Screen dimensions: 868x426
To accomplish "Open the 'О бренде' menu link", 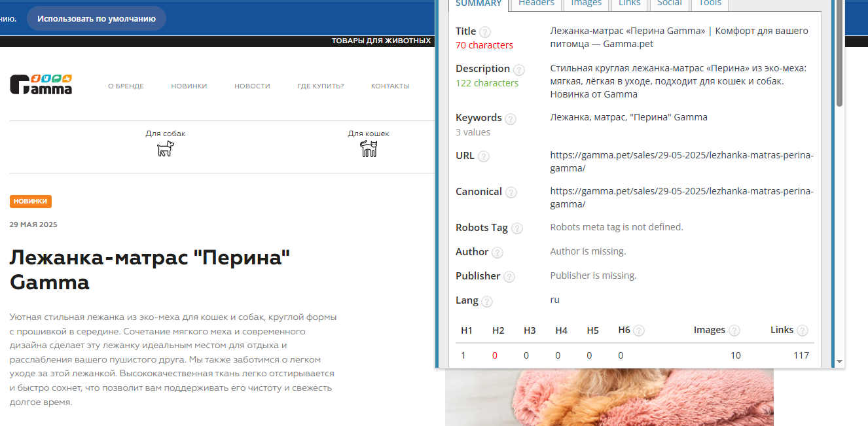I will tap(126, 86).
